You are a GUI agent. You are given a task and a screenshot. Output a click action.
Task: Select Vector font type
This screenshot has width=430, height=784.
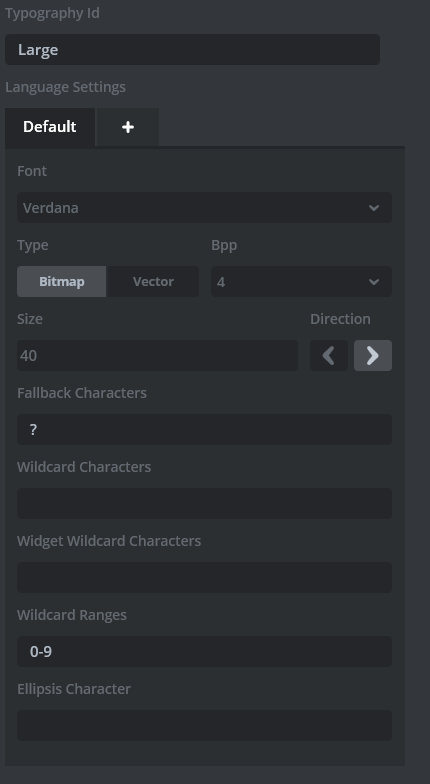click(x=154, y=282)
